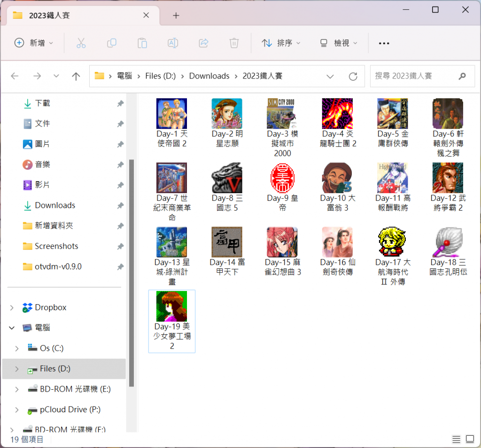Viewport: 481px width, 448px height.
Task: Click the Cut scissors icon
Action: (x=81, y=43)
